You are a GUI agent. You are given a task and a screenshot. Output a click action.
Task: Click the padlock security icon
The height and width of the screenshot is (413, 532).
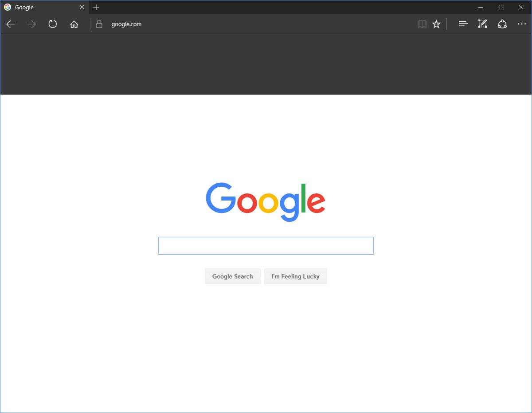point(99,24)
